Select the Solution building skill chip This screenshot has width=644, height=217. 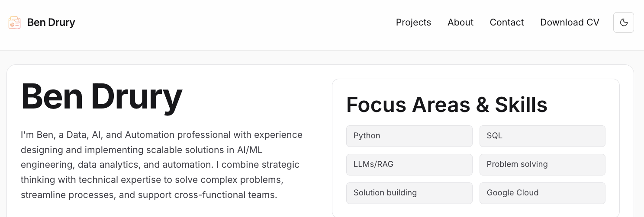point(409,193)
